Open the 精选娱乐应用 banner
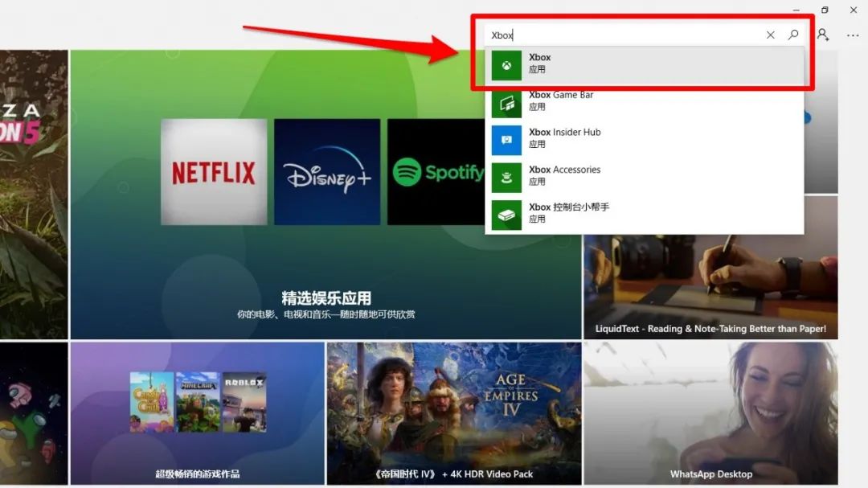The image size is (868, 488). (x=325, y=297)
